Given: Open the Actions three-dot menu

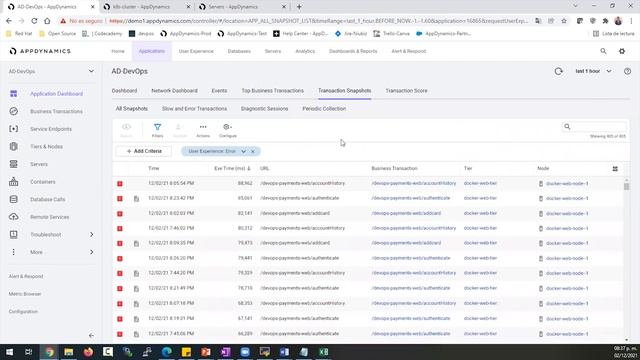Looking at the screenshot, I should [x=203, y=127].
